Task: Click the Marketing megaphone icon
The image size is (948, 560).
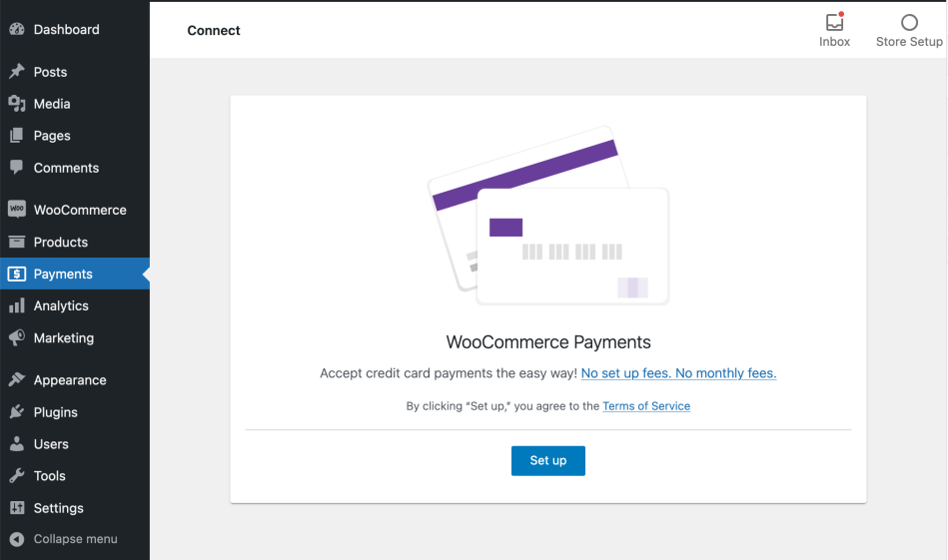Action: [16, 338]
